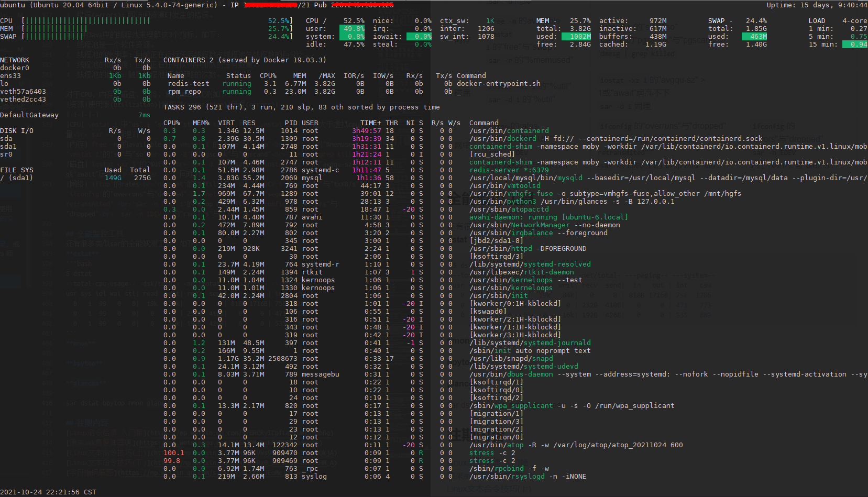The image size is (868, 497).
Task: Select the "Uptime: 15 days, 9:40:44" text
Action: tap(817, 5)
